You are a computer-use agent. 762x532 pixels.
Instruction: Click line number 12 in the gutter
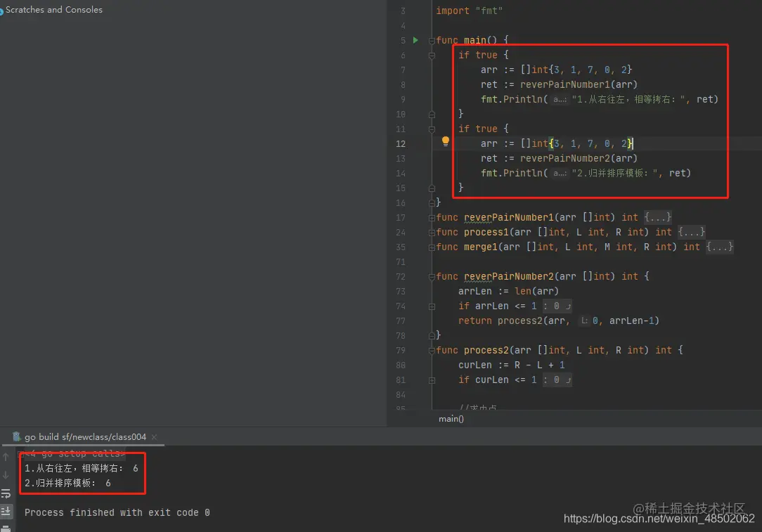401,144
